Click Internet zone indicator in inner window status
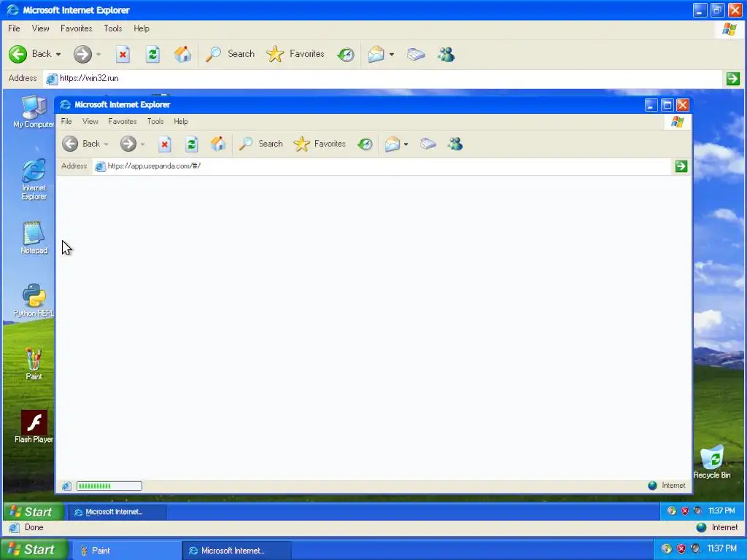Viewport: 747px width, 560px height. click(667, 485)
